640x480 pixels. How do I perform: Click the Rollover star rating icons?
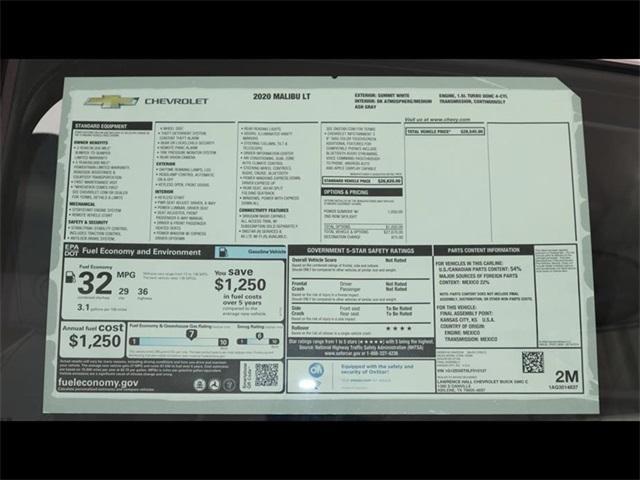[399, 327]
